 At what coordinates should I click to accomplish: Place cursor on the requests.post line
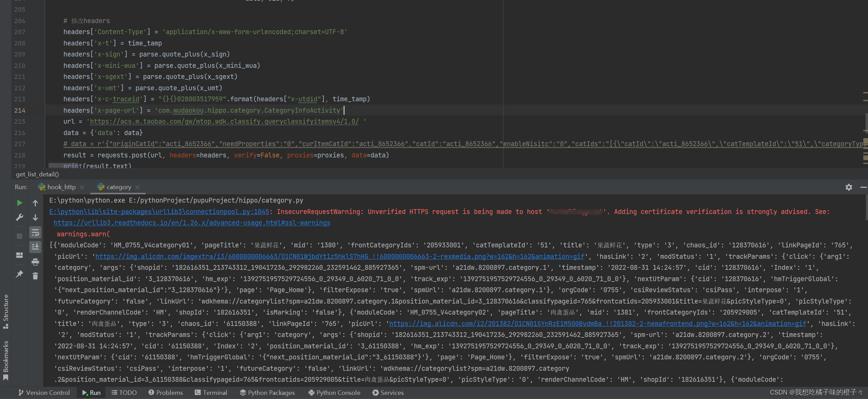226,155
